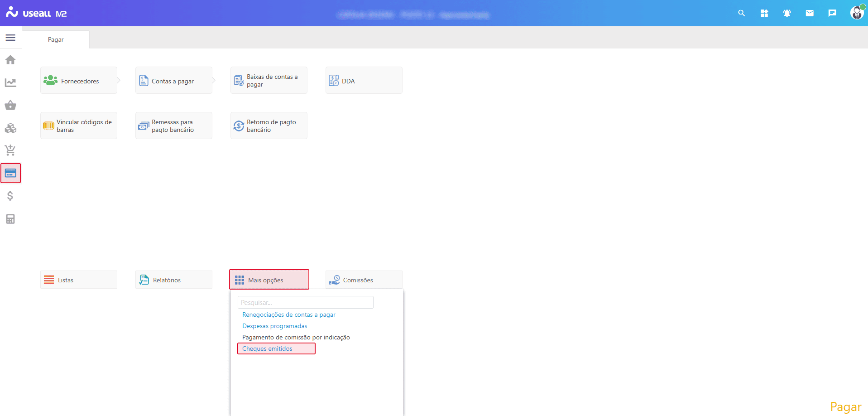Open the notifications bell icon
868x416 pixels.
787,13
